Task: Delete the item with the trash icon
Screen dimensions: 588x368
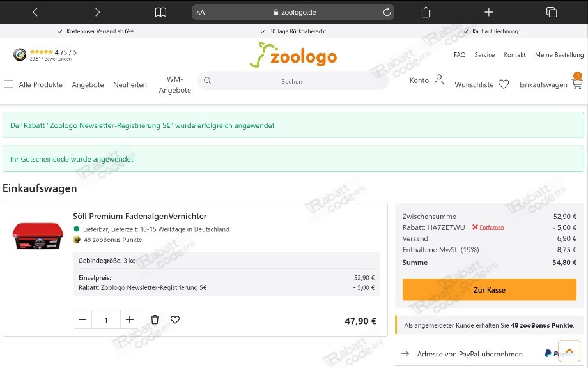Action: coord(155,319)
